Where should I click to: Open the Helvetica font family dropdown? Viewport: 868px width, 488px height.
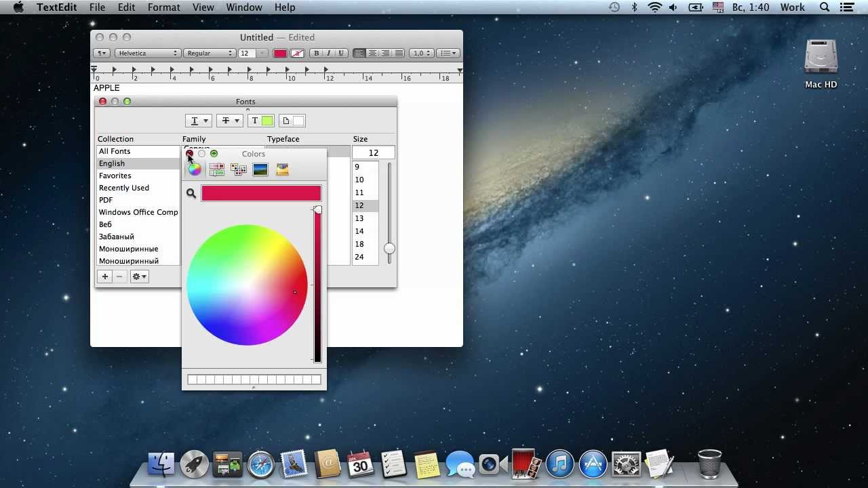[147, 52]
